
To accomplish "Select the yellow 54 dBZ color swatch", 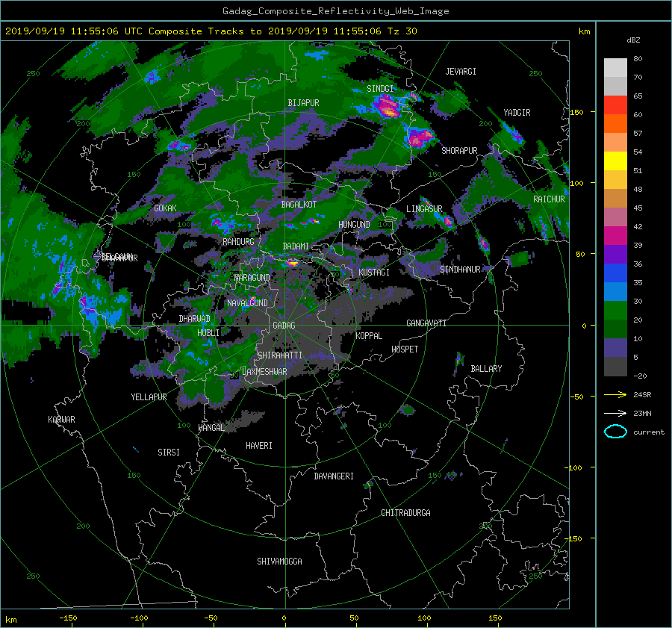I will pos(615,161).
